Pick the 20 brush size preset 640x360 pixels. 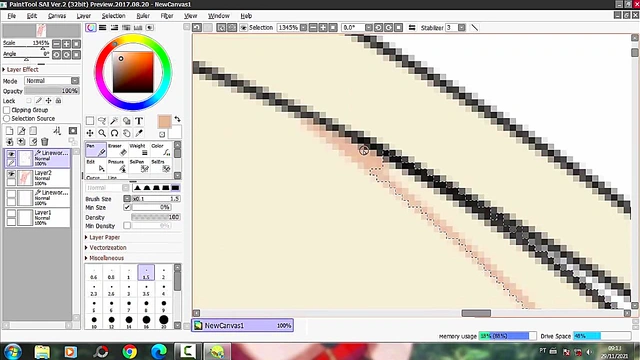tap(163, 321)
